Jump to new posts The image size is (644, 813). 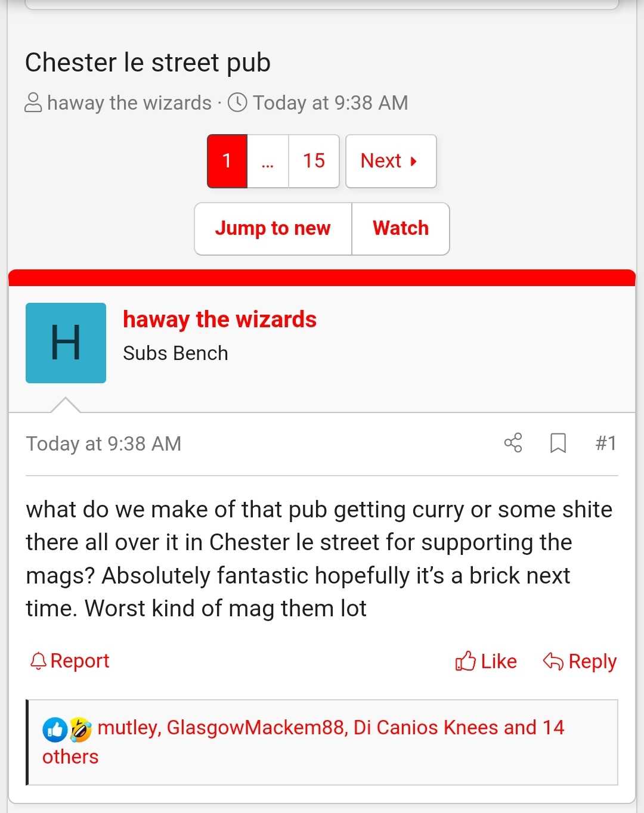(273, 228)
